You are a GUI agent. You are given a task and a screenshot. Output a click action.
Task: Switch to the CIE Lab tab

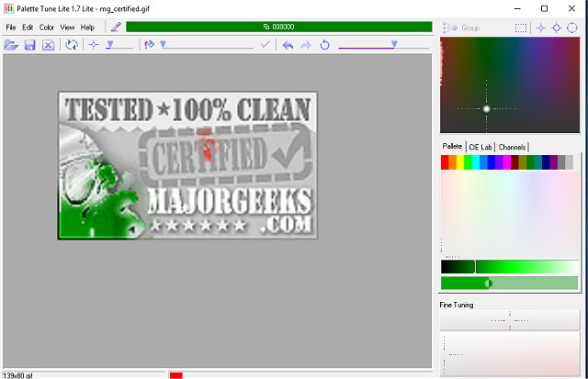coord(481,147)
